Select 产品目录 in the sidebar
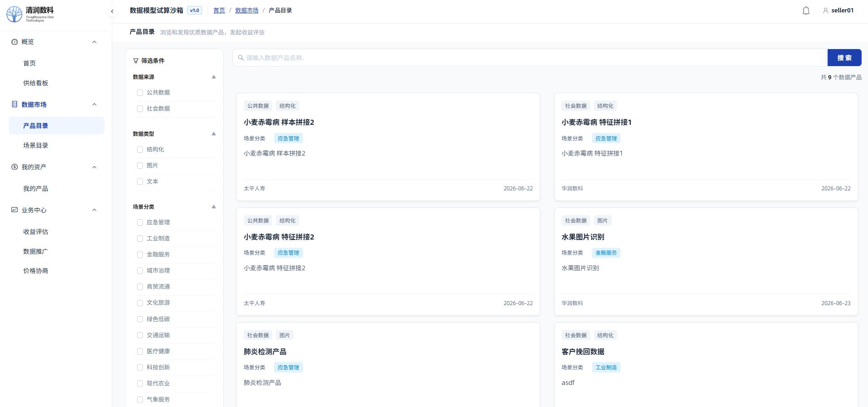Viewport: 868px width, 407px height. click(56, 126)
